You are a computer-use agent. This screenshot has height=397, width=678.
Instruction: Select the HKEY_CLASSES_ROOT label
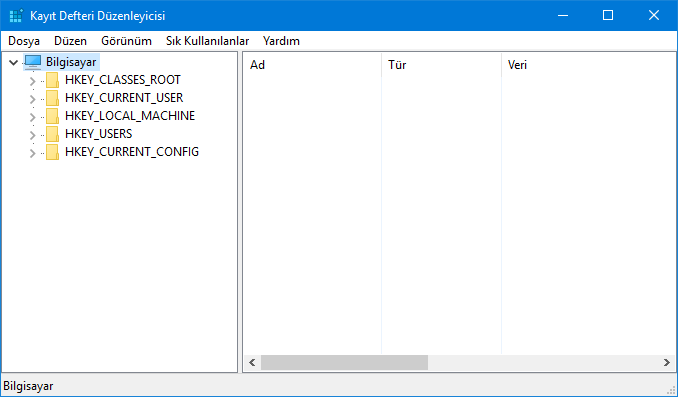pyautogui.click(x=123, y=80)
